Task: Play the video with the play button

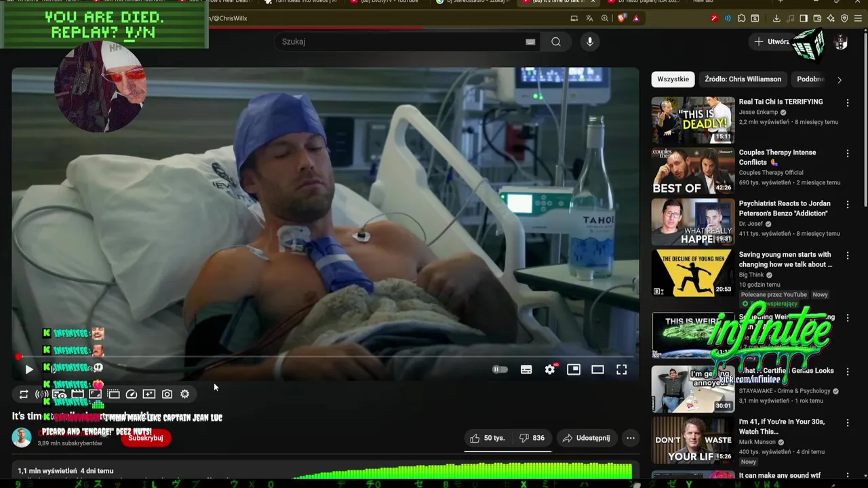Action: coord(28,369)
